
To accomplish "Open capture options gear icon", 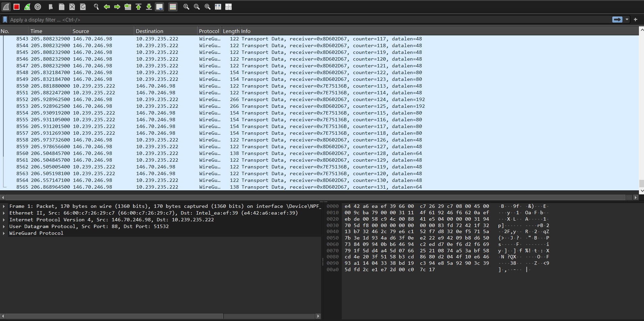I will [38, 7].
